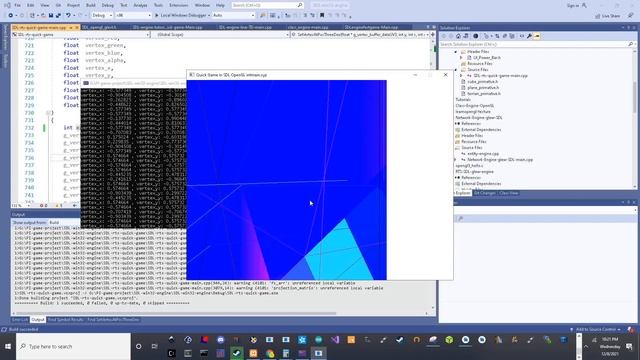Switch to the Output tab at the bottom
The image size is (640, 360).
click(x=38, y=320)
